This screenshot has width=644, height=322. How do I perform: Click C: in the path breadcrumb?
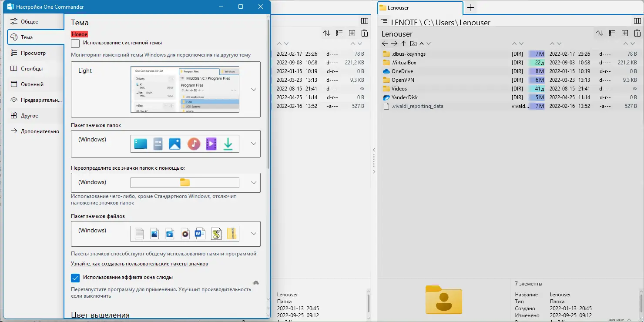(x=428, y=23)
